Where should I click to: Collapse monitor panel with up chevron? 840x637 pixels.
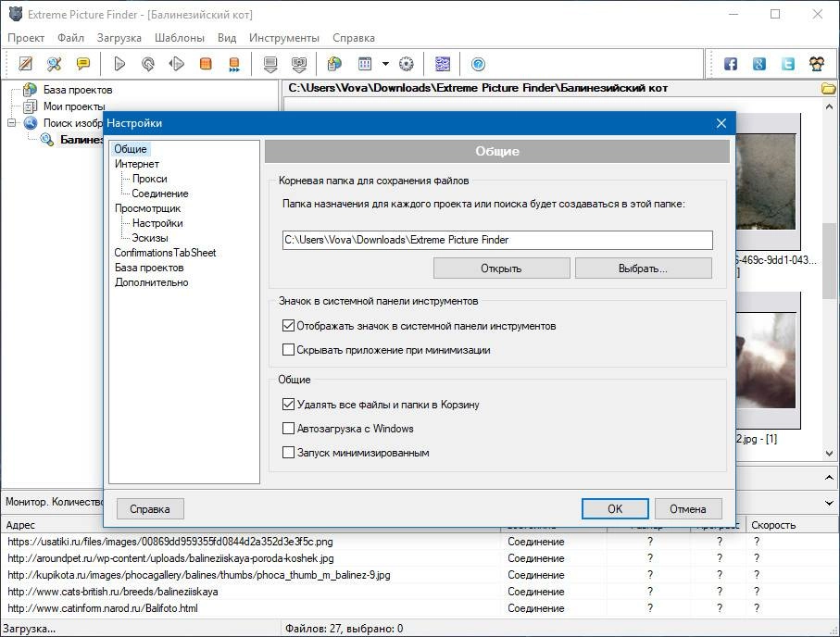[829, 478]
